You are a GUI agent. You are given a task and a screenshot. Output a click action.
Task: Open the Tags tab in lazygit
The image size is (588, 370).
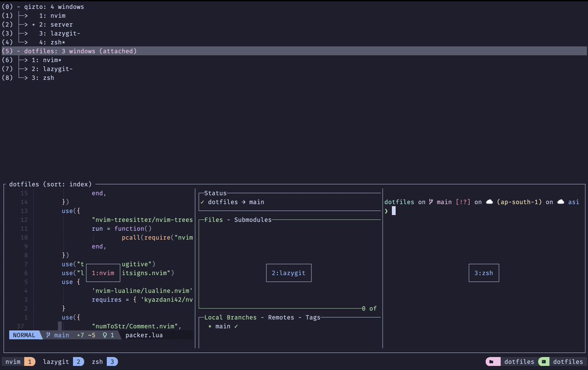313,318
